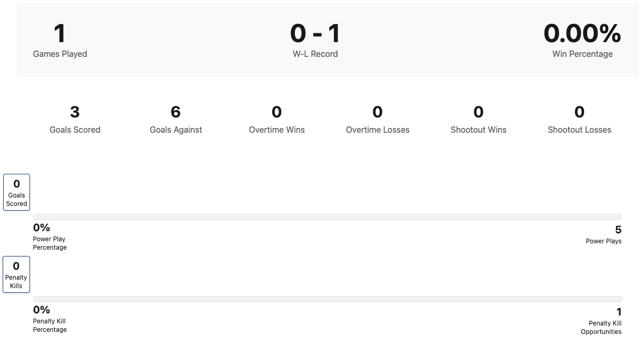This screenshot has height=345, width=644.
Task: Select the 0.00% win percentage figure
Action: 582,34
